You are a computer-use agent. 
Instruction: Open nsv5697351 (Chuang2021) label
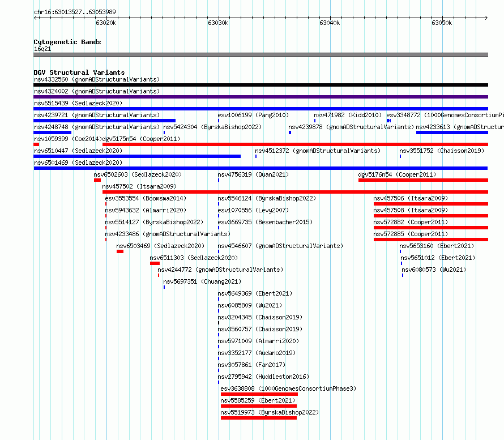pyautogui.click(x=202, y=281)
